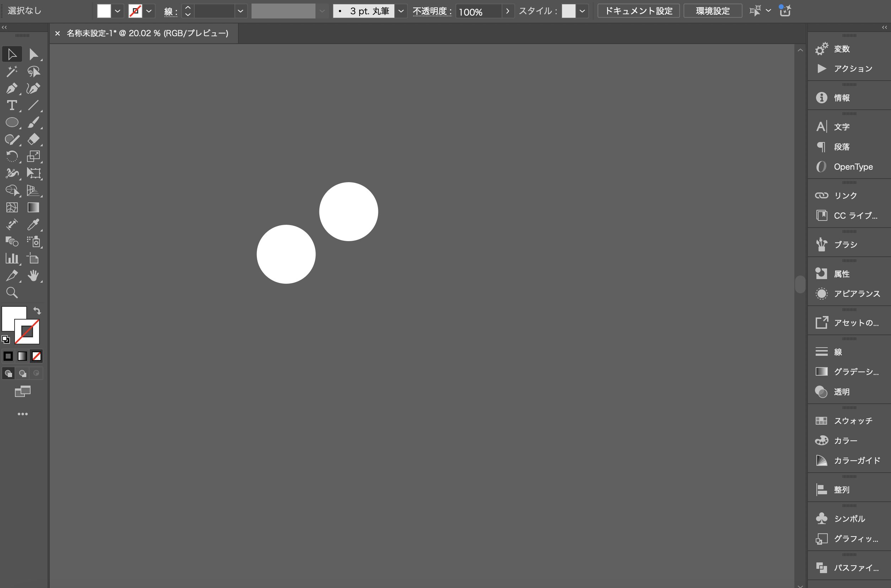Open the fill color dropdown

118,11
